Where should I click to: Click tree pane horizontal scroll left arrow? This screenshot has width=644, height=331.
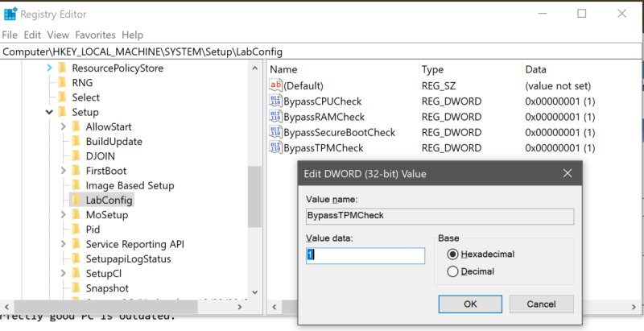point(6,307)
